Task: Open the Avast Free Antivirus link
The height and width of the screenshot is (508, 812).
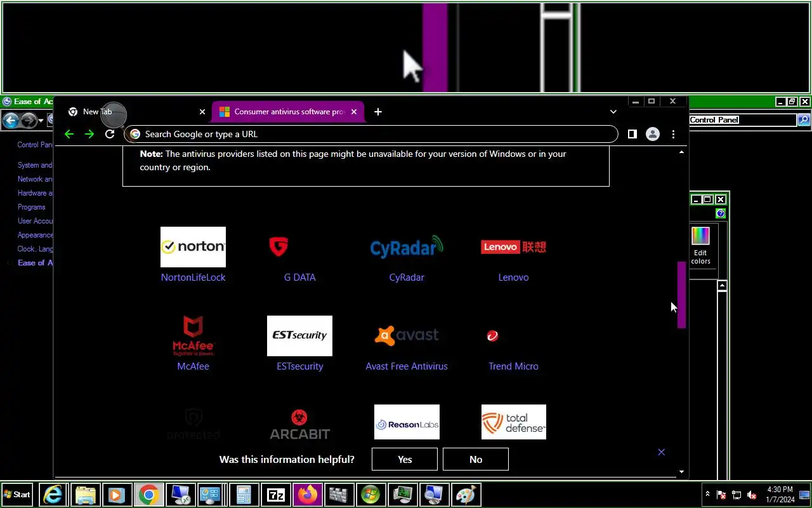Action: click(407, 366)
